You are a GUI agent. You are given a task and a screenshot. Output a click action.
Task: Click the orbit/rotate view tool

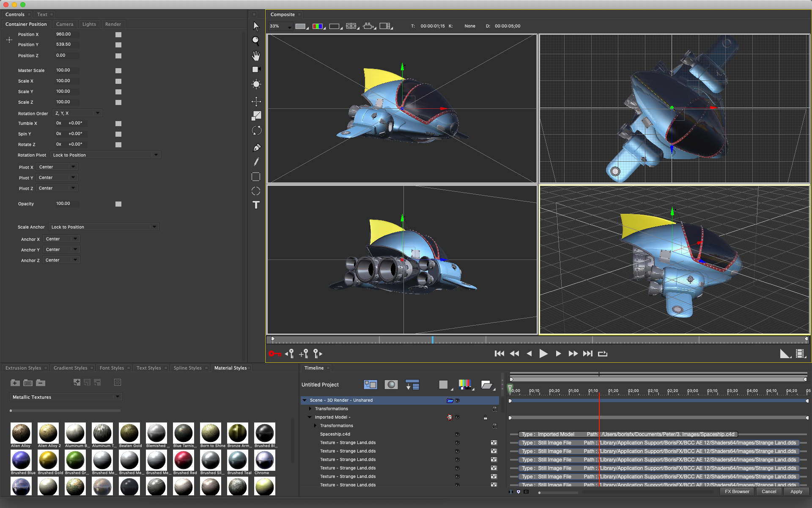[x=257, y=129]
